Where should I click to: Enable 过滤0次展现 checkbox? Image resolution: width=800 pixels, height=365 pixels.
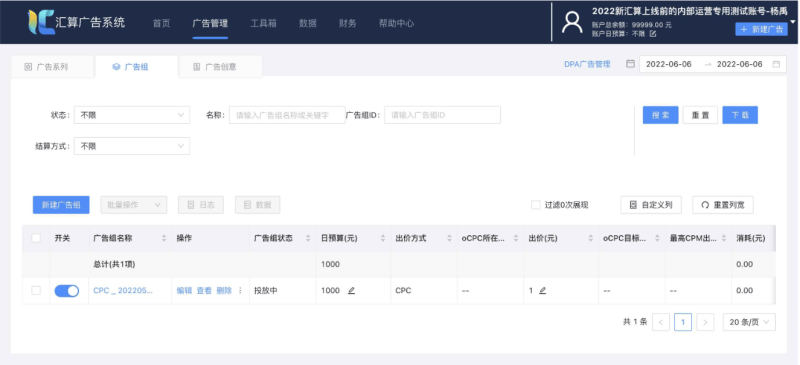pyautogui.click(x=536, y=205)
